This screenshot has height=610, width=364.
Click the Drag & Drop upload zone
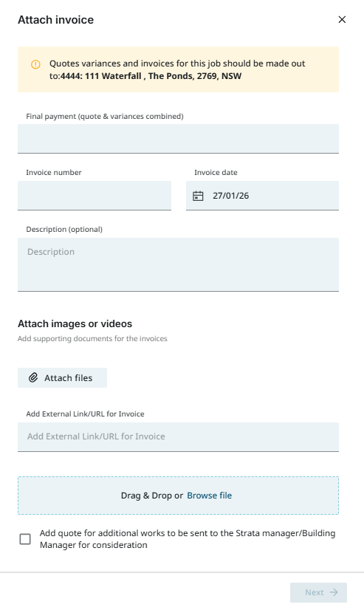point(178,496)
